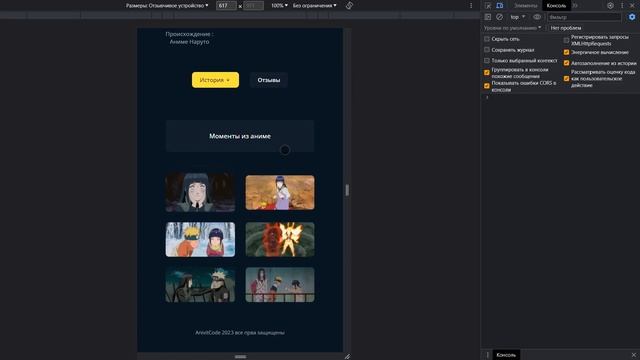Enable 'Только выбранный контекст' checkbox
The height and width of the screenshot is (360, 640).
point(487,60)
